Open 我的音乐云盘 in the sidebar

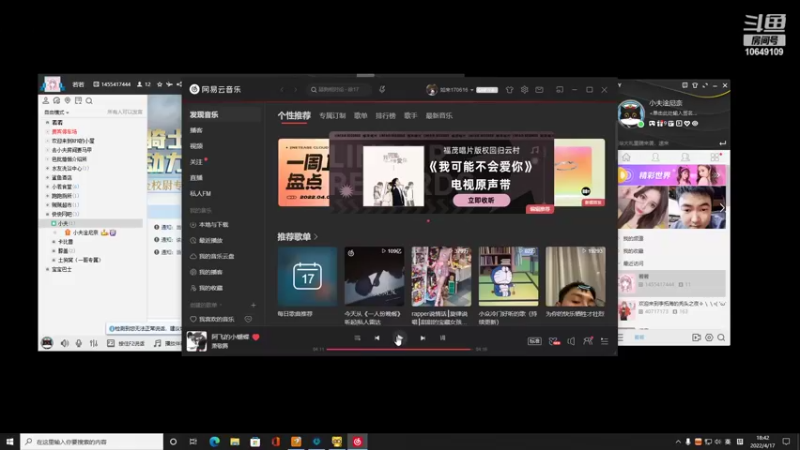tap(216, 256)
